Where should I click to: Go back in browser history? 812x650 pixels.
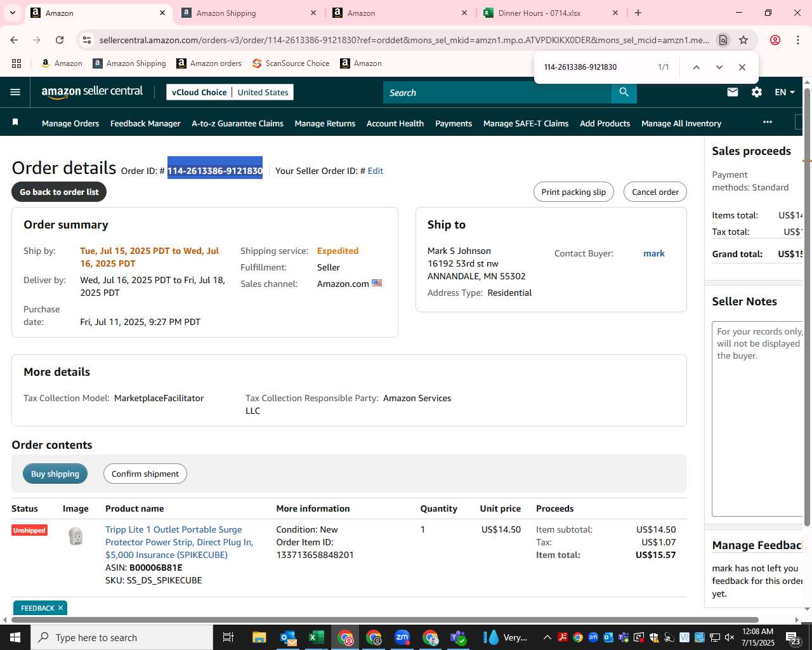pos(14,40)
